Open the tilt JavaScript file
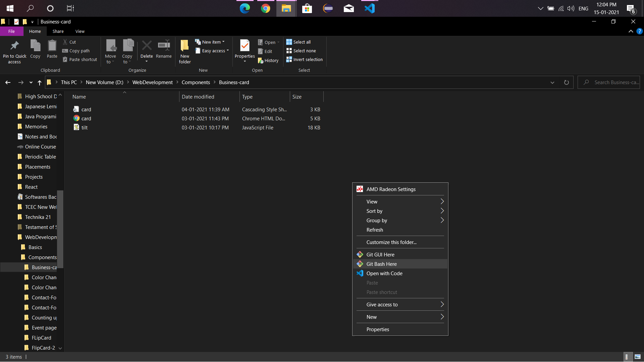Image resolution: width=644 pixels, height=362 pixels. [x=85, y=128]
